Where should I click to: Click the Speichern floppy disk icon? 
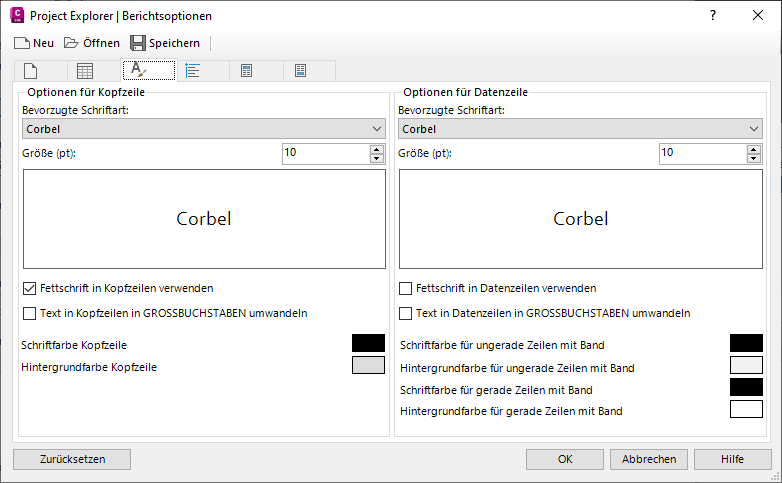[138, 43]
